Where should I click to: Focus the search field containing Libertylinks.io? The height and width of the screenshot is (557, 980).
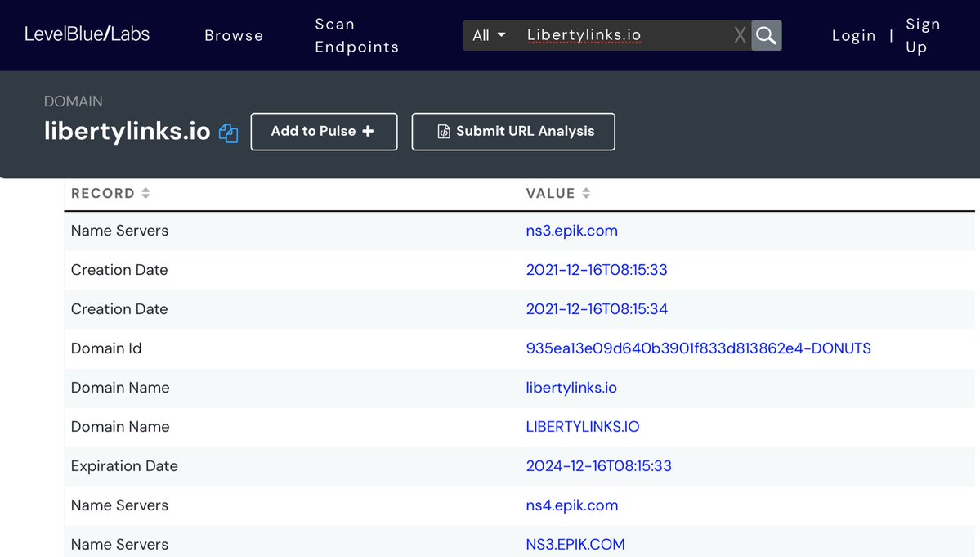[621, 35]
